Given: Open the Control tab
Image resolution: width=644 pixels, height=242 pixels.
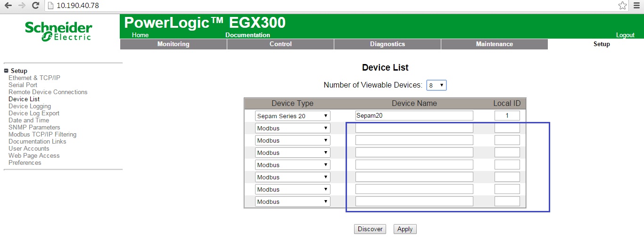Looking at the screenshot, I should [281, 44].
